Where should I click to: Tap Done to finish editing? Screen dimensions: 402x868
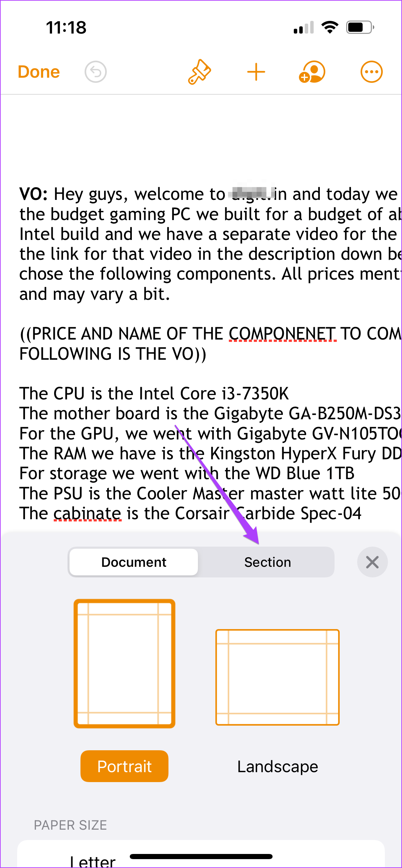tap(39, 72)
